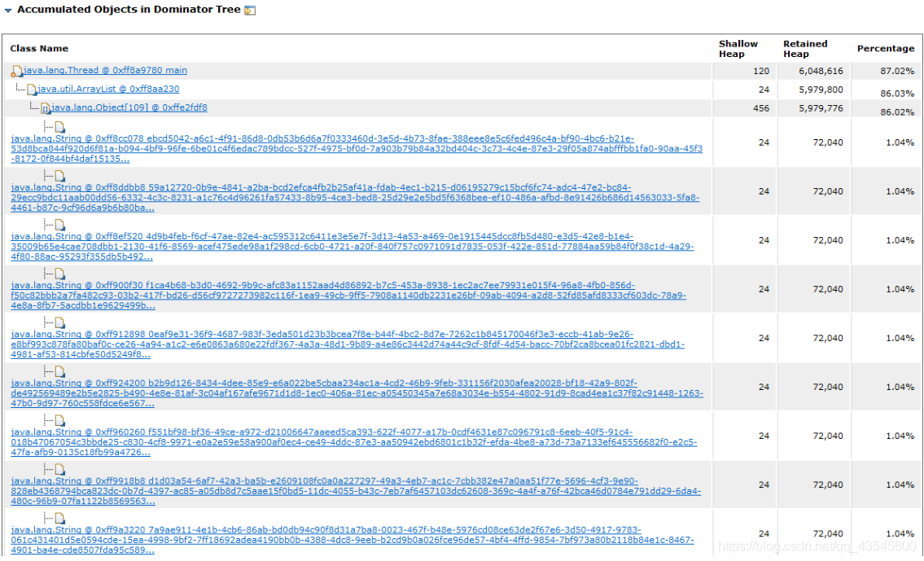The width and height of the screenshot is (924, 561).
Task: Click the icon next to Dominator Tree heading
Action: pyautogui.click(x=250, y=10)
